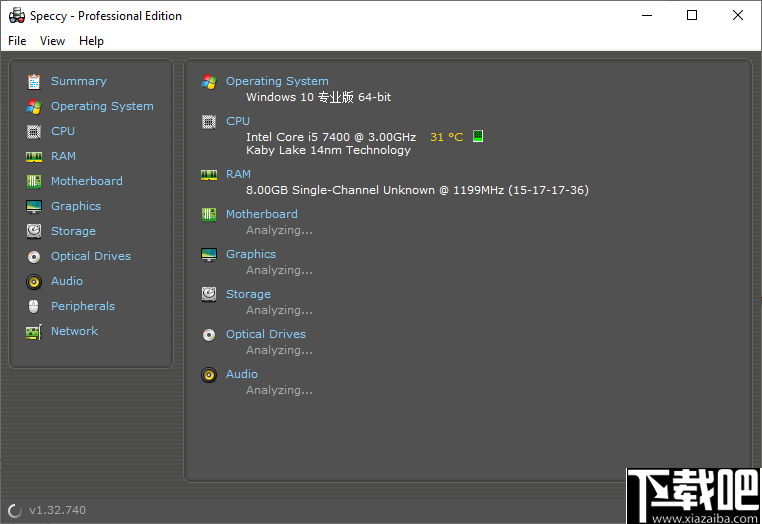The width and height of the screenshot is (762, 524).
Task: Click the Graphics heading link in summary
Action: tap(251, 254)
